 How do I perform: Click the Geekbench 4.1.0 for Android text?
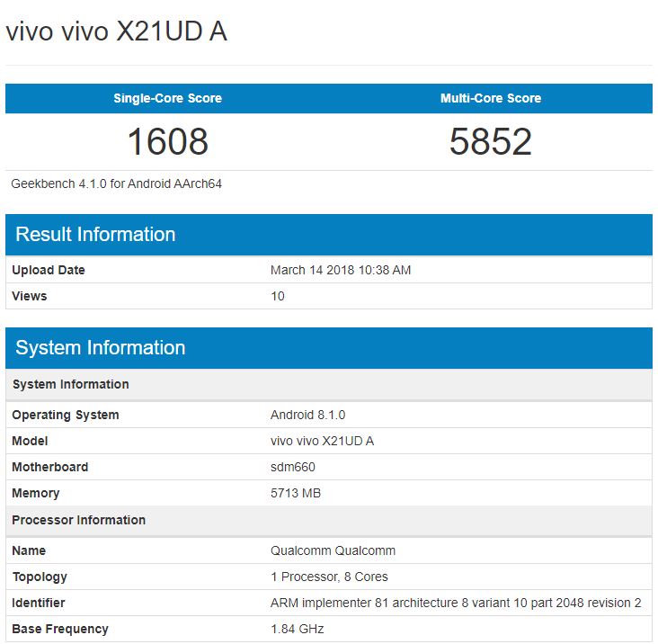(x=117, y=183)
